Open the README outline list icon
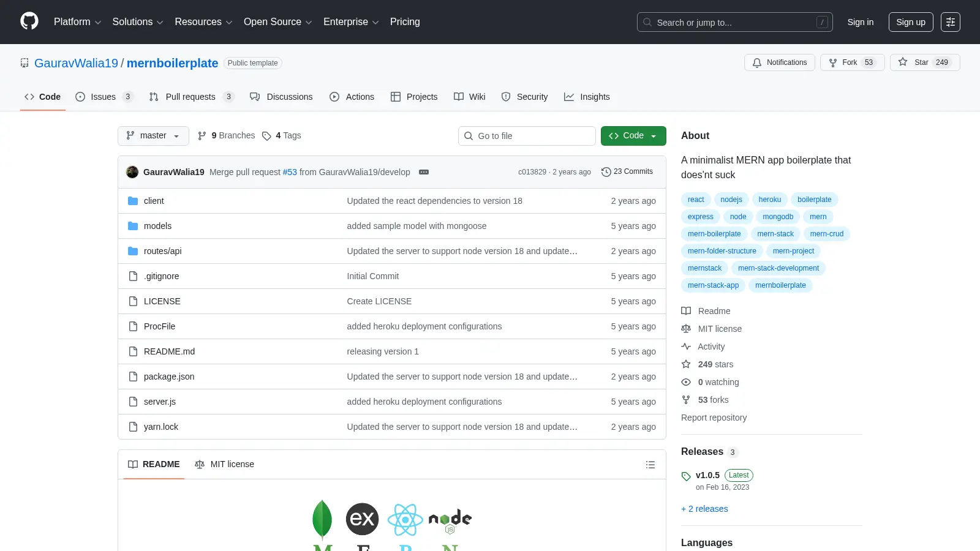The height and width of the screenshot is (551, 980). (650, 465)
